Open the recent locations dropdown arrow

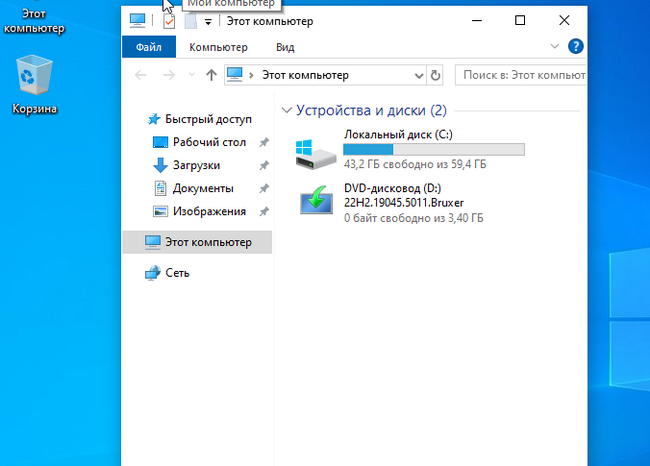pyautogui.click(x=192, y=75)
